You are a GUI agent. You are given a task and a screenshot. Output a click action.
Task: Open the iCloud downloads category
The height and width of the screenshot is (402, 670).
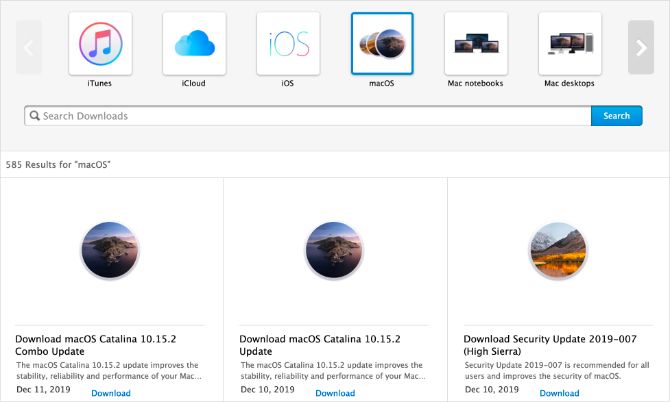pyautogui.click(x=194, y=44)
